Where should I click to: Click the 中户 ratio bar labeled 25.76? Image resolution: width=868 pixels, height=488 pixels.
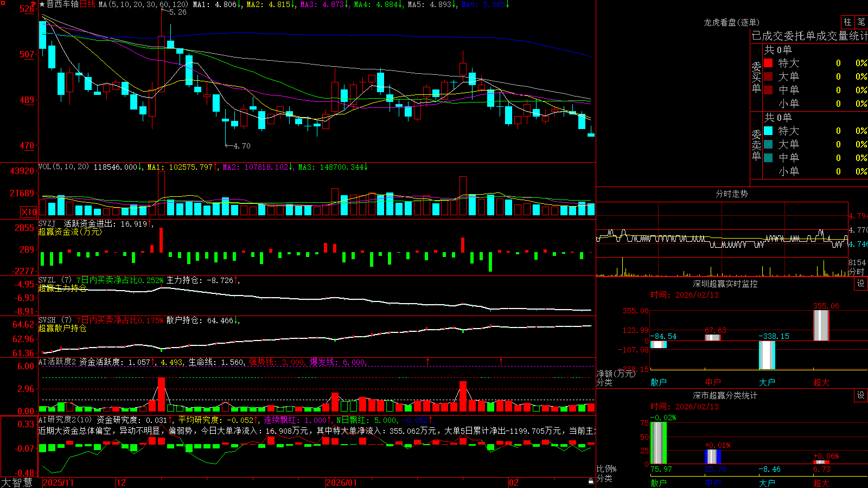point(713,457)
